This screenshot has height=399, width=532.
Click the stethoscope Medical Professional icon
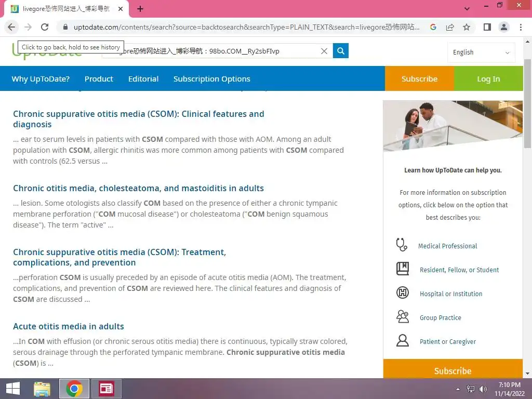pyautogui.click(x=402, y=245)
